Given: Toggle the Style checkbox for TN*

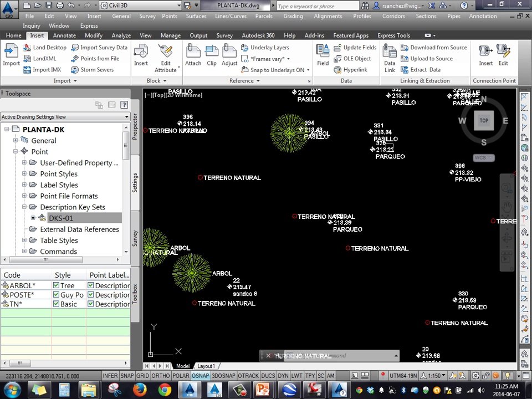Looking at the screenshot, I should point(56,304).
